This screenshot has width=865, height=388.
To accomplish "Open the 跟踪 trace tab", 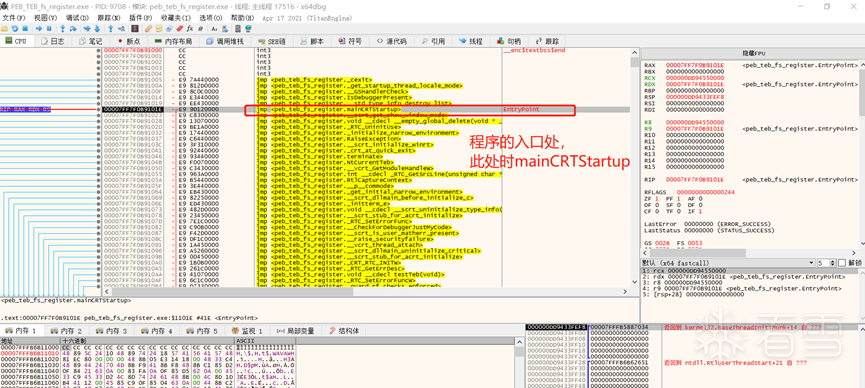I will pos(547,41).
